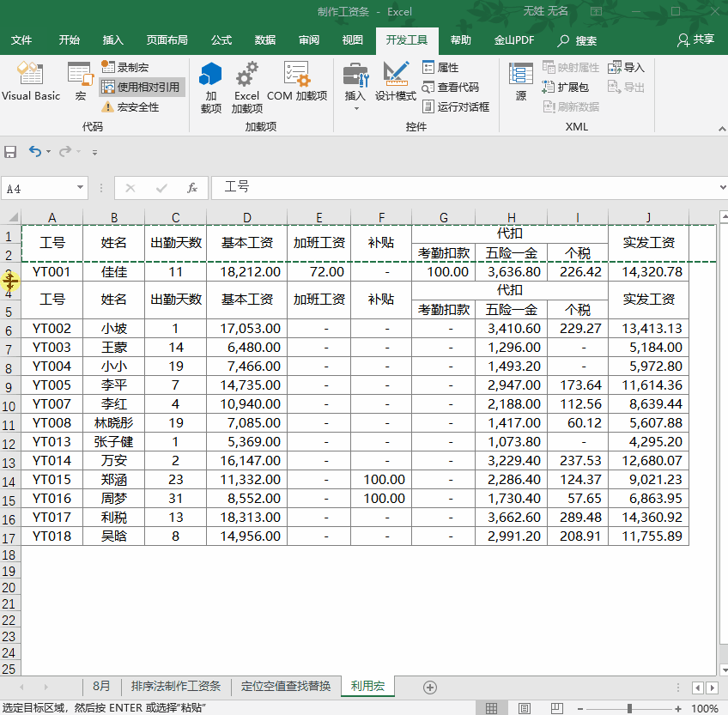Switch to the 插入 ribbon tab
The image size is (728, 715).
pyautogui.click(x=112, y=40)
